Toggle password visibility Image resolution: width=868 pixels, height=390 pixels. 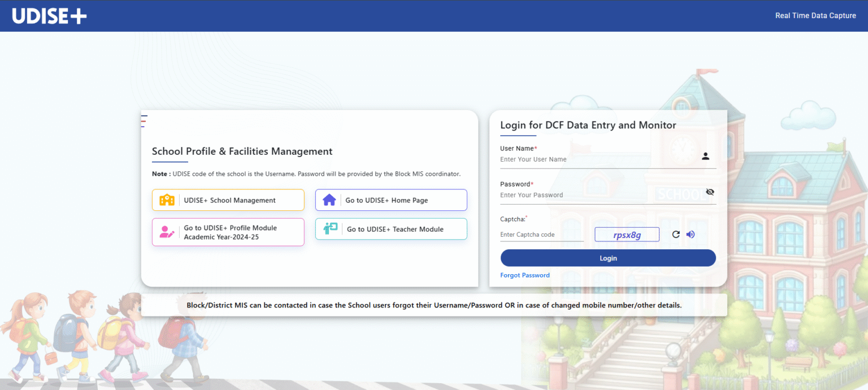(710, 192)
